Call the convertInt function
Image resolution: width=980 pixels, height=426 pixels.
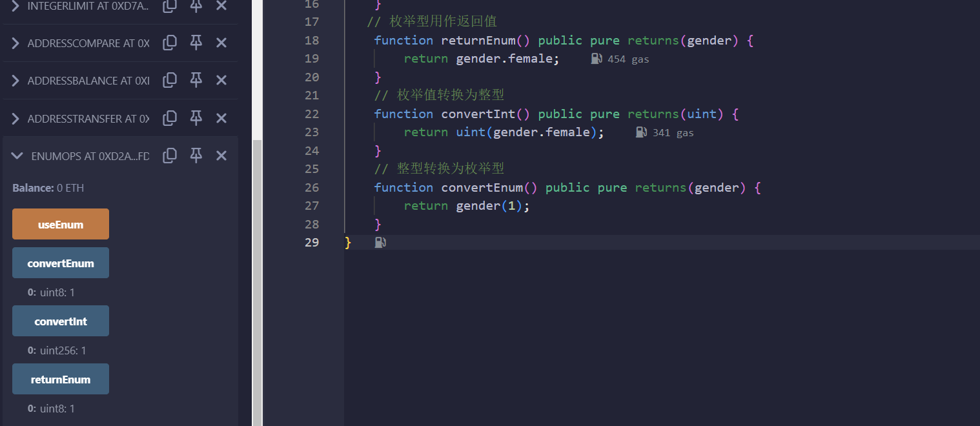[61, 321]
